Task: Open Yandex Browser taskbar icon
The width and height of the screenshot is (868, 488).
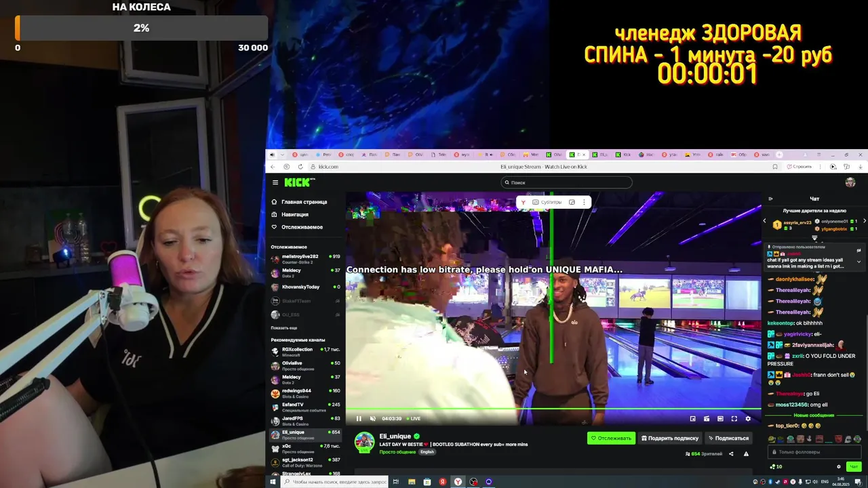Action: point(458,482)
